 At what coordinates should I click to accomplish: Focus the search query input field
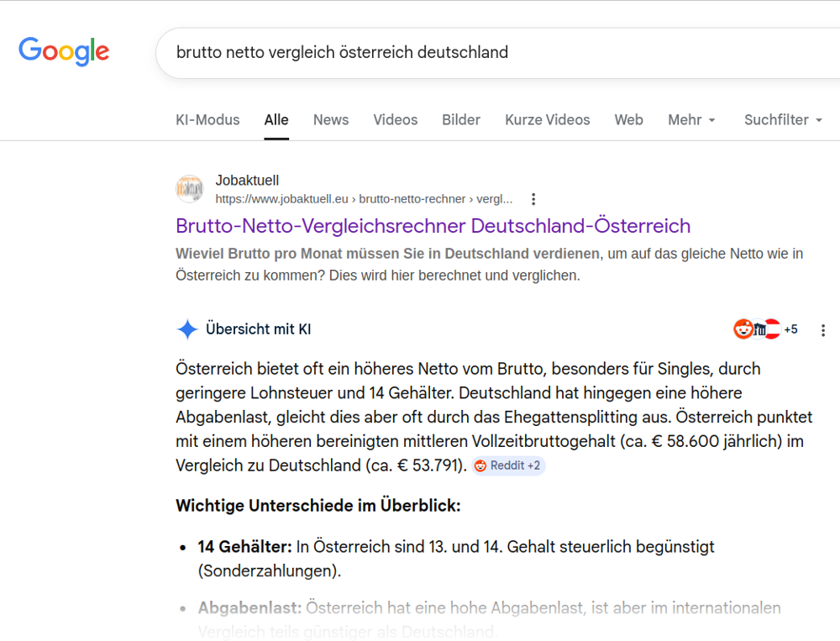pos(498,53)
